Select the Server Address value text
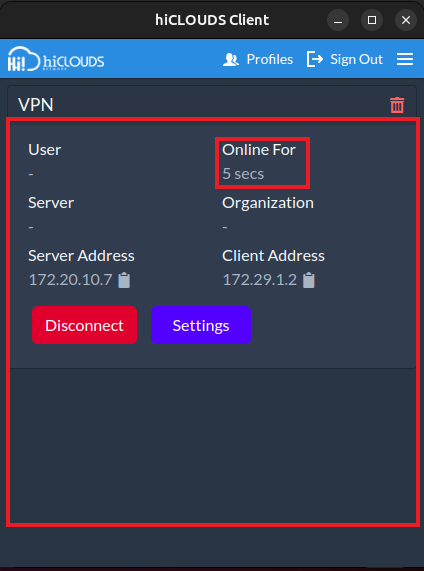424x571 pixels. click(70, 280)
